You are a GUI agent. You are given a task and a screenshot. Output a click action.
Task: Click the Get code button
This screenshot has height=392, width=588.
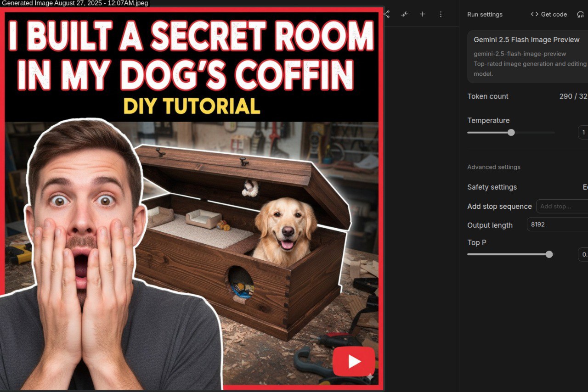click(549, 14)
